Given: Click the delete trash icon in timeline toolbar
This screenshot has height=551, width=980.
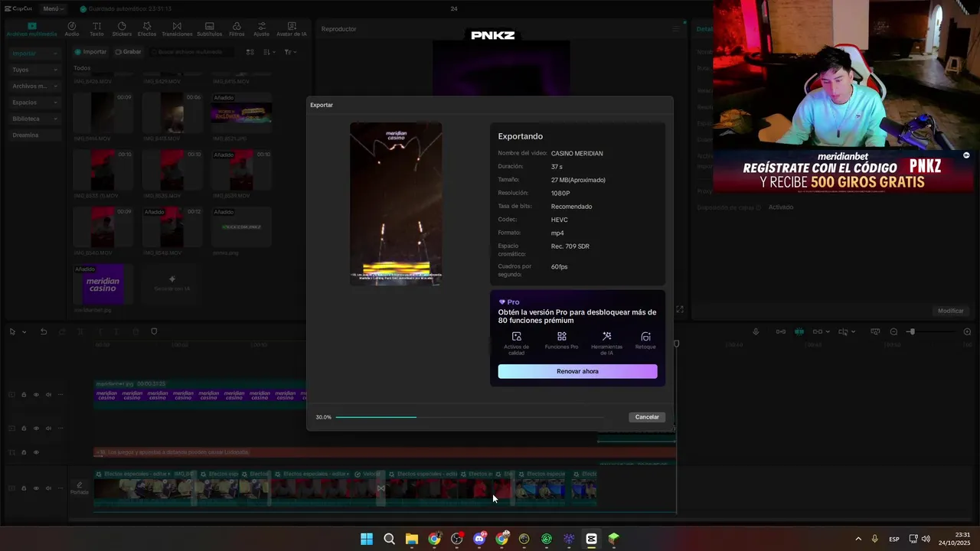Looking at the screenshot, I should tap(136, 332).
